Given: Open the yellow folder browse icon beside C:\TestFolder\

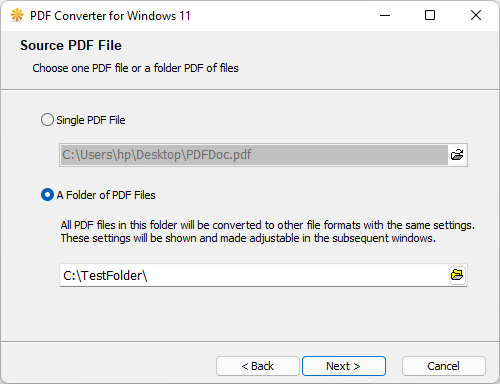Looking at the screenshot, I should pyautogui.click(x=457, y=275).
